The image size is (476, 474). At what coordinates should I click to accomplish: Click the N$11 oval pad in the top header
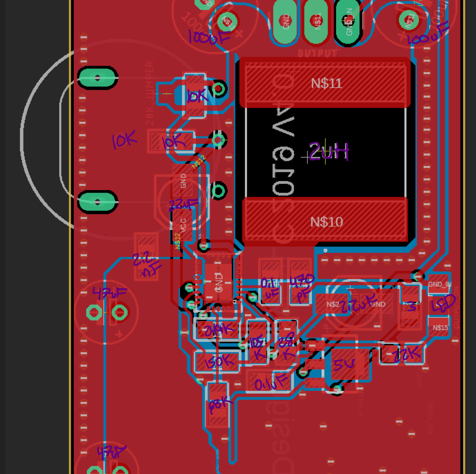coord(316,21)
